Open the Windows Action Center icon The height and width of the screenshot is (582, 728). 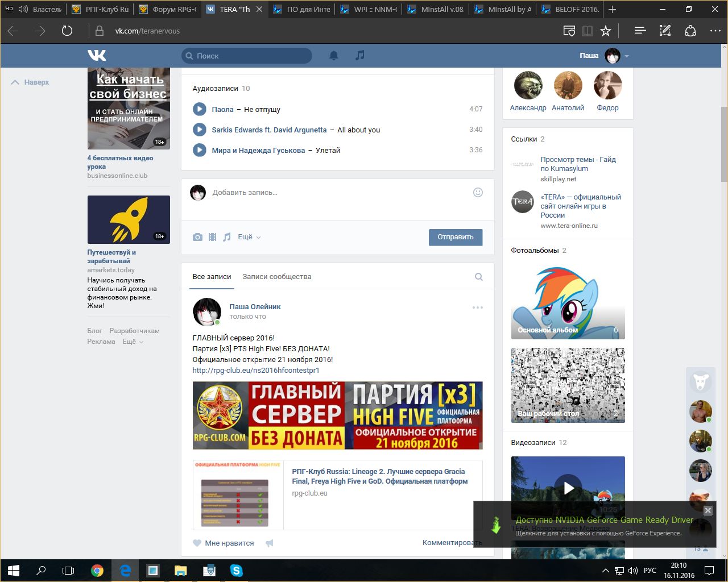pos(709,570)
